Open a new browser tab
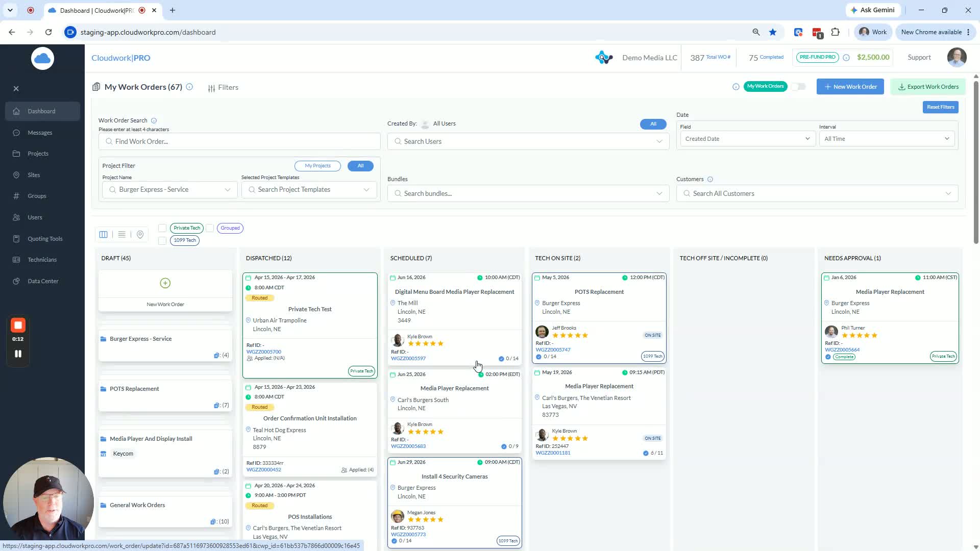 [x=173, y=10]
